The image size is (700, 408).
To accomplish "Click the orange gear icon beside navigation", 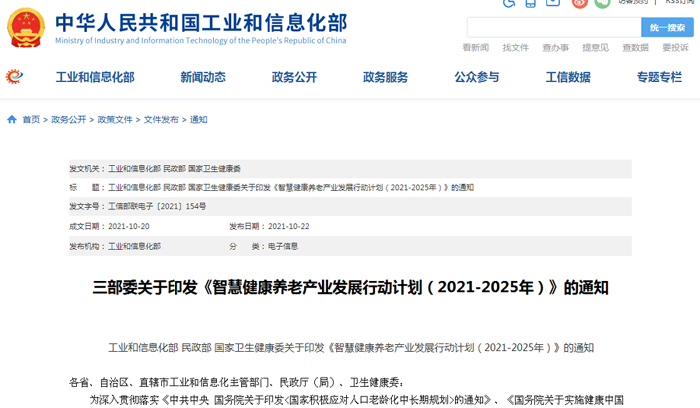I will tap(14, 77).
